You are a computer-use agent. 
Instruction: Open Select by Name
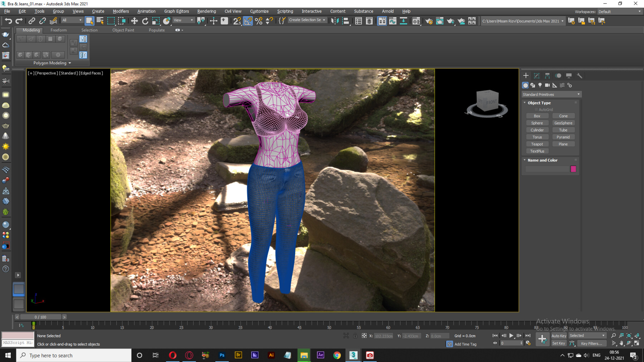100,20
